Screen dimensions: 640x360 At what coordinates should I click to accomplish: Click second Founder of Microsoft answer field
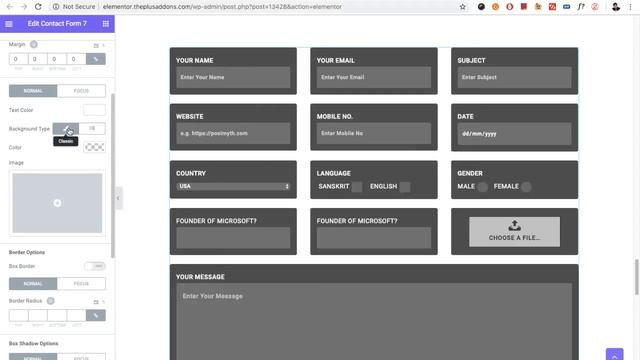point(373,238)
